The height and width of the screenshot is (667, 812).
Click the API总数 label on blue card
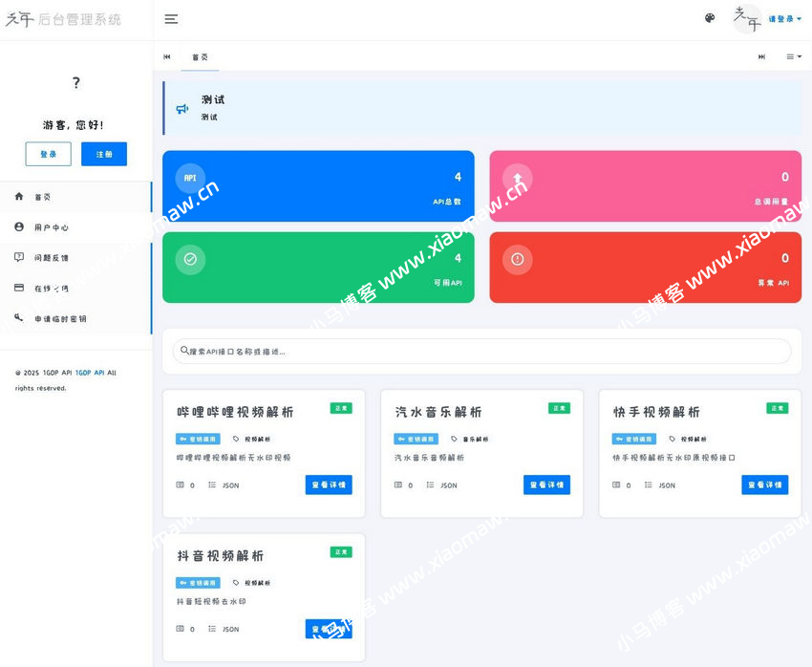point(447,202)
